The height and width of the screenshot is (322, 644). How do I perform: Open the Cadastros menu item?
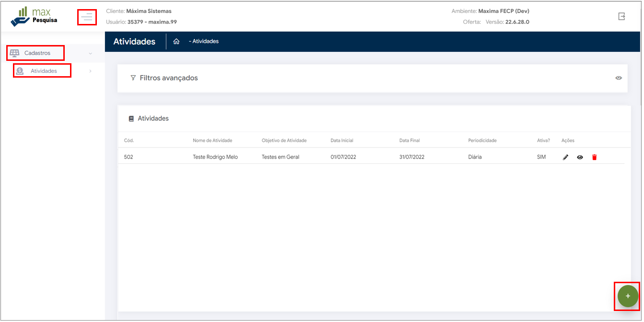37,53
